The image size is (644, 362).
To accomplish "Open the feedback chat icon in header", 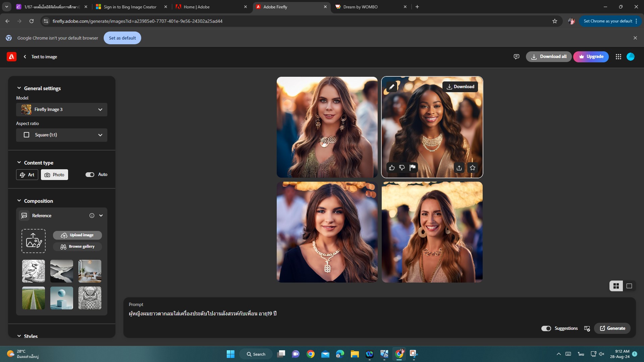I will point(516,57).
